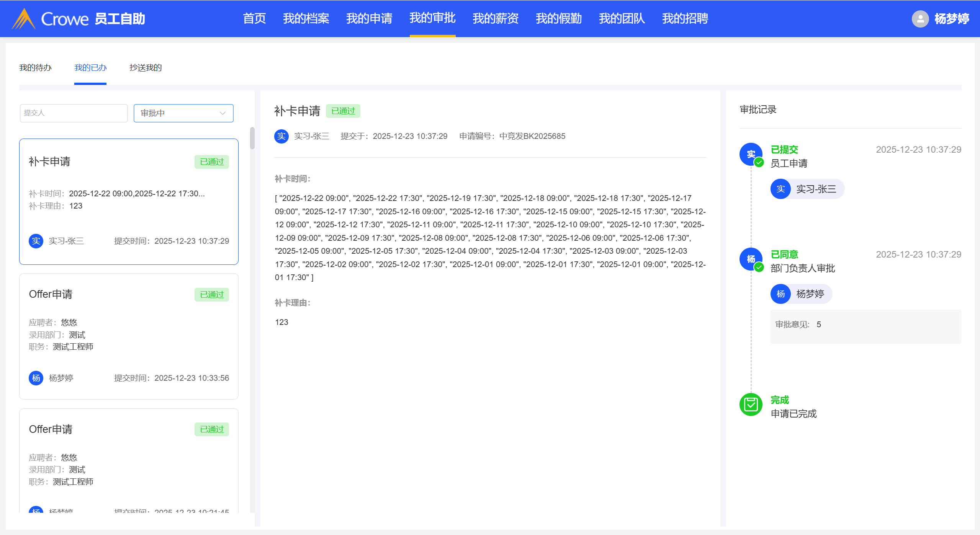This screenshot has width=980, height=535.
Task: Click the 实习-张三 approver chip
Action: click(807, 189)
